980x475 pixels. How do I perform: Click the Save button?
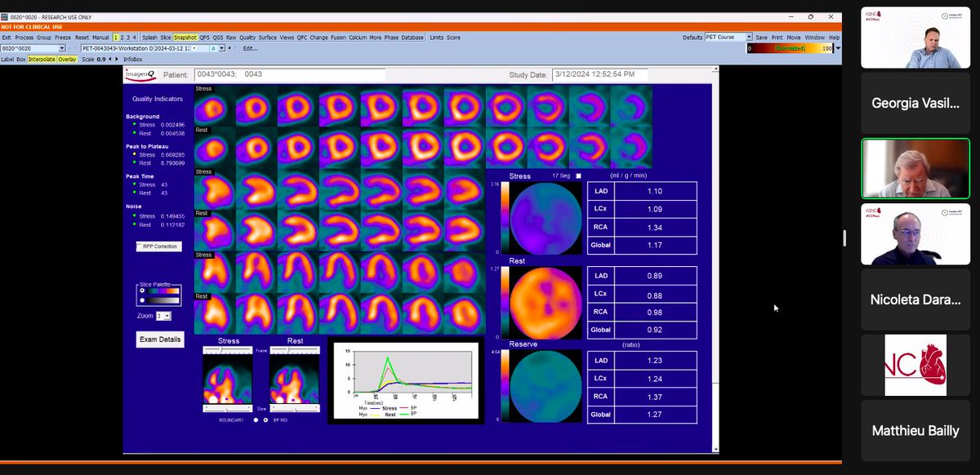pos(761,38)
